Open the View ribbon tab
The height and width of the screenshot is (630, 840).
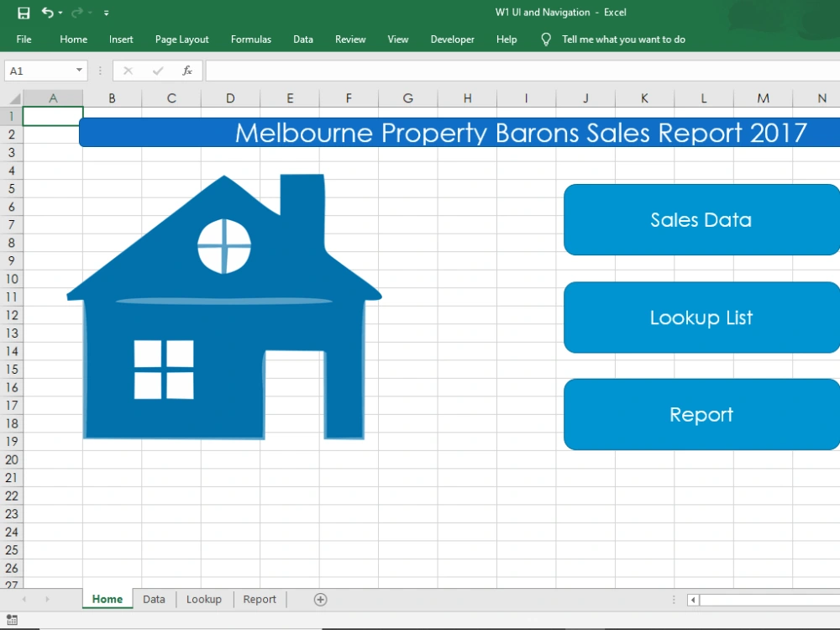point(398,39)
